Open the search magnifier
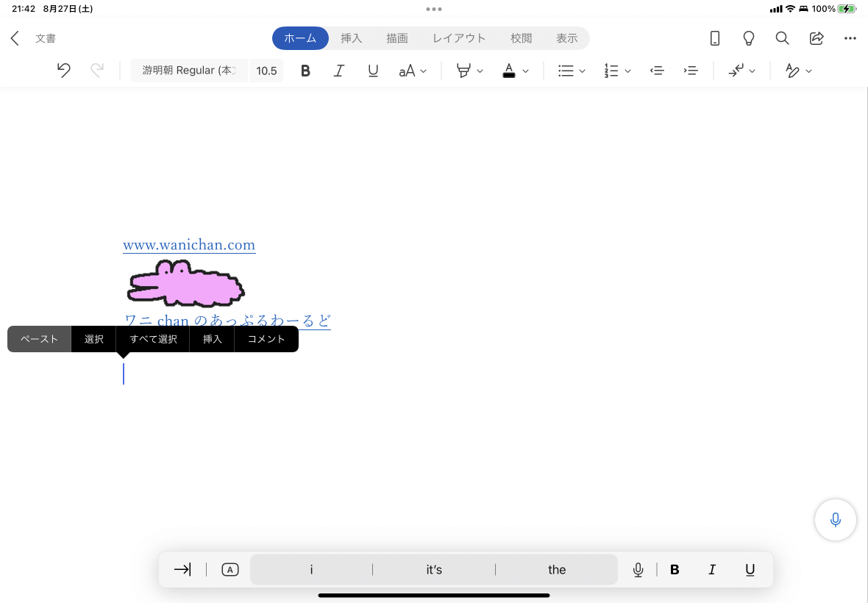The width and height of the screenshot is (868, 603). 782,38
